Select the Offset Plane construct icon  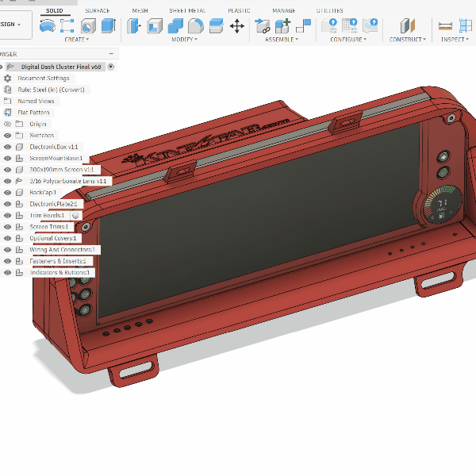[408, 26]
